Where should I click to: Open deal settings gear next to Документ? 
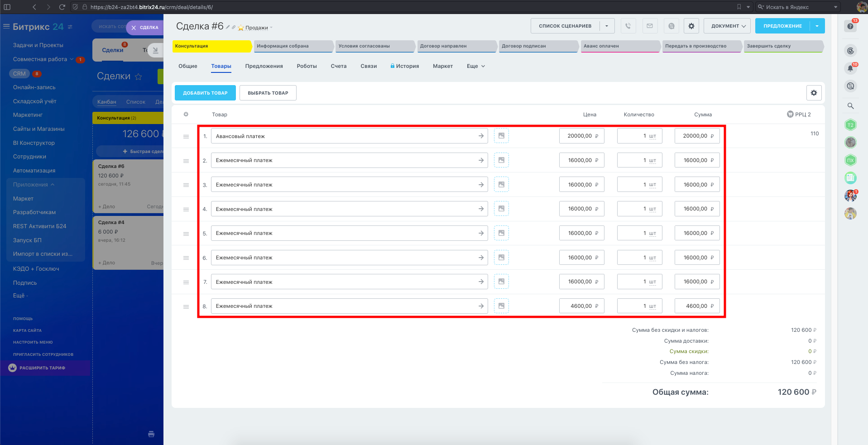point(691,26)
